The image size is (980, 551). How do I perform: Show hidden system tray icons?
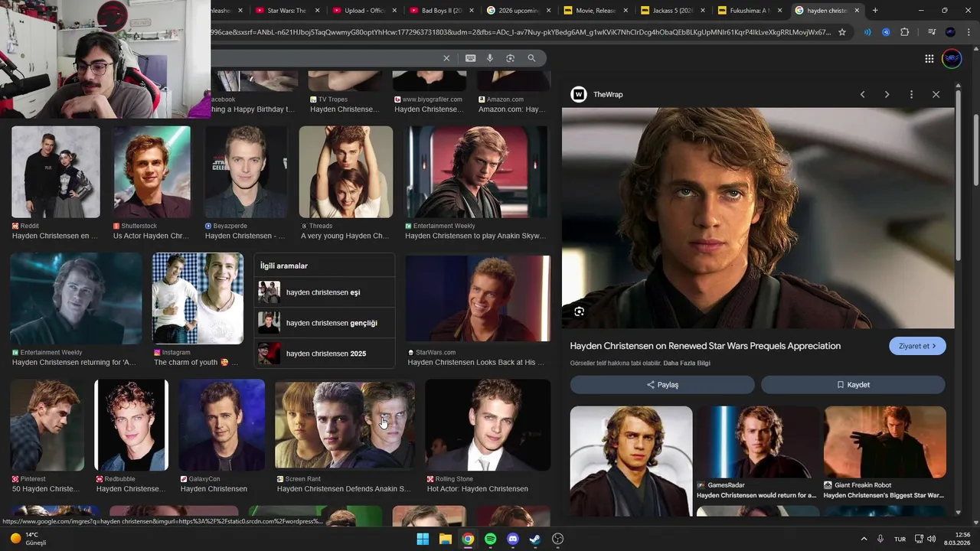pos(864,539)
